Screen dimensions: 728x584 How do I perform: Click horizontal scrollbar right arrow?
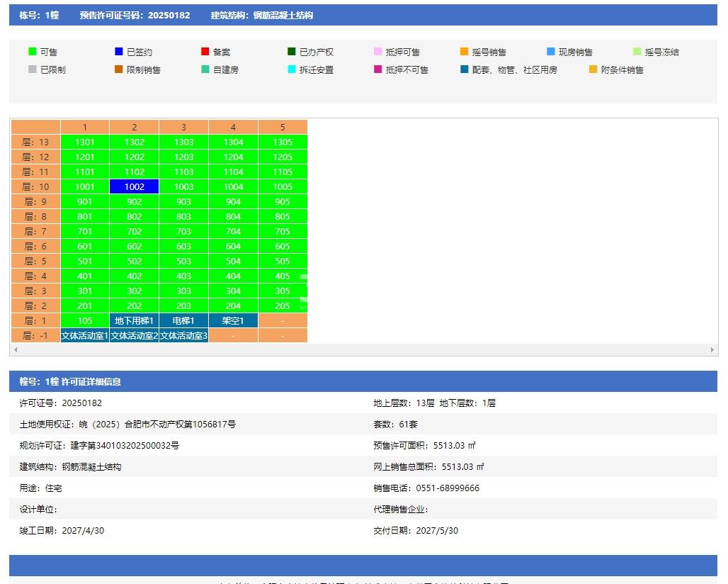[x=712, y=350]
